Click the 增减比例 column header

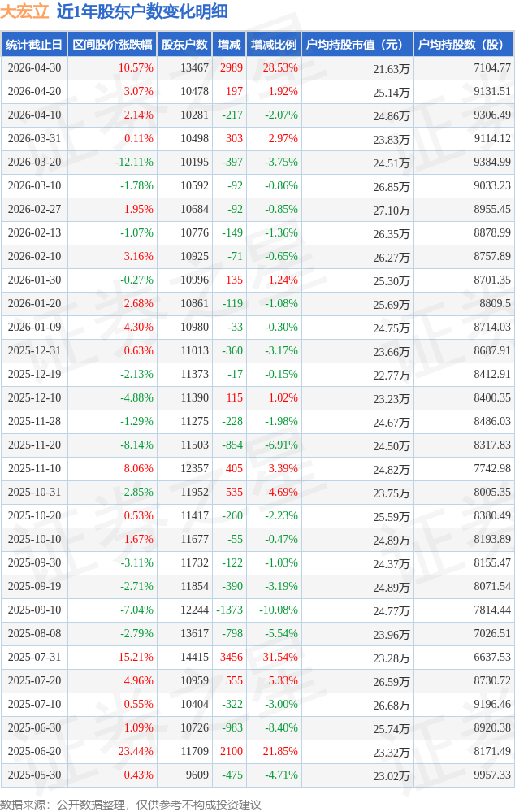[274, 45]
